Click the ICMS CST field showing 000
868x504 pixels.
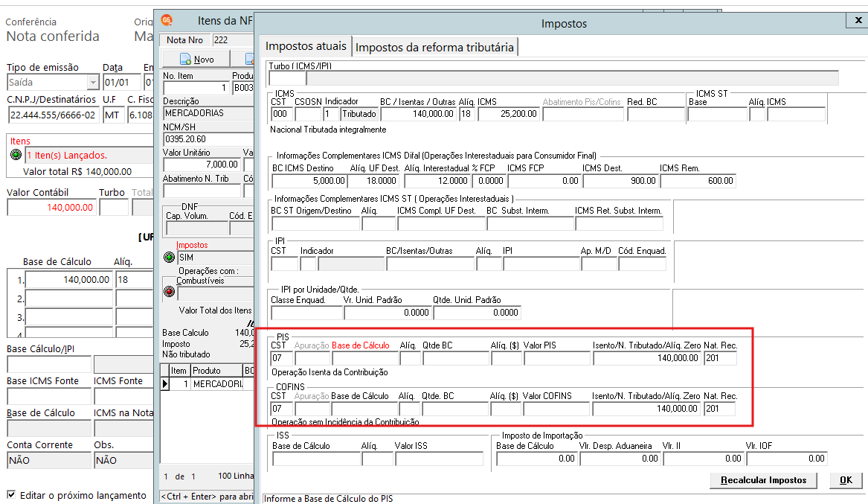[282, 114]
